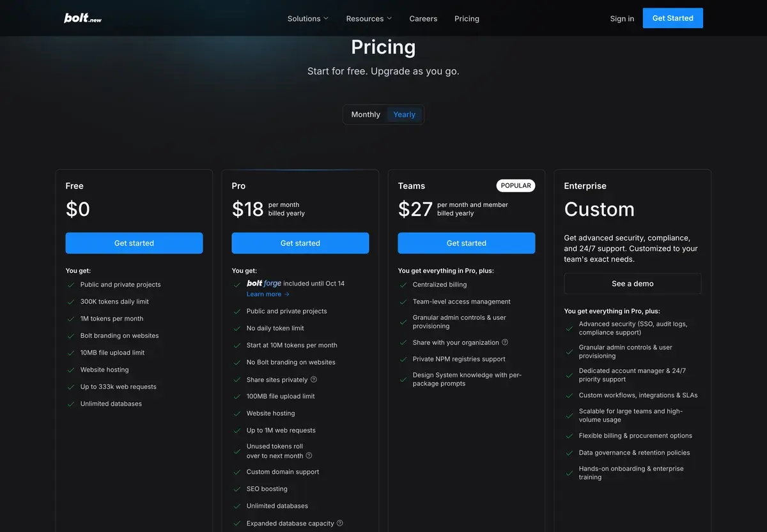Click the checkmark beside Unlimited databases in Free plan
Screen dimensions: 767x532
point(71,404)
